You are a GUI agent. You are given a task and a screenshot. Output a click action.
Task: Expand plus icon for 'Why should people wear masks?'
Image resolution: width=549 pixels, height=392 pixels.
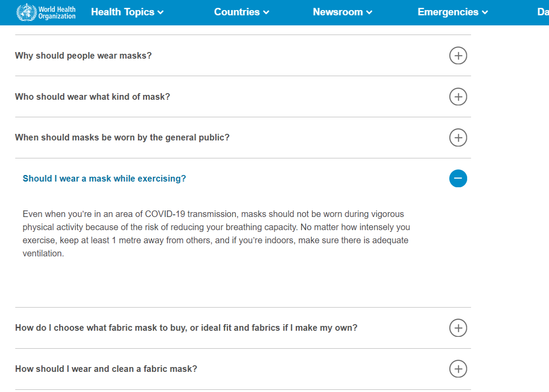tap(458, 56)
